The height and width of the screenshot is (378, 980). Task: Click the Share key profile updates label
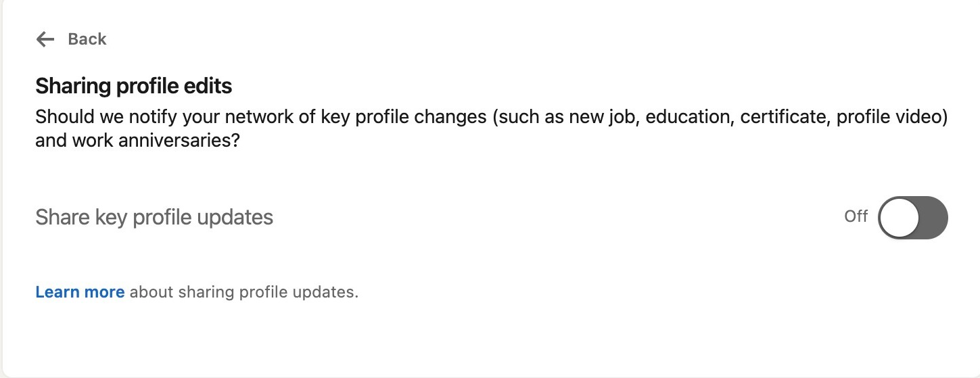click(154, 217)
